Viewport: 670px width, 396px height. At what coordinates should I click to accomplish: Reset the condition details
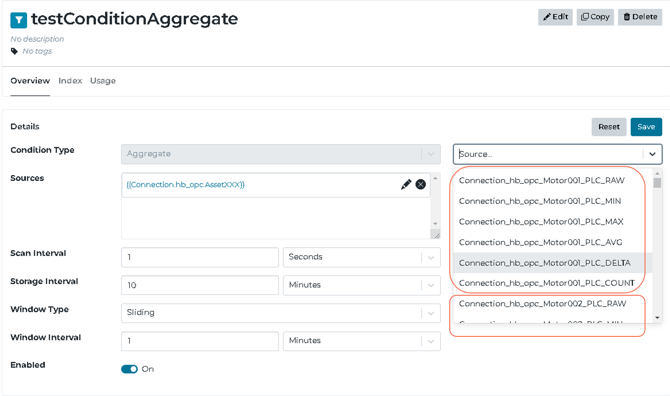tap(609, 127)
